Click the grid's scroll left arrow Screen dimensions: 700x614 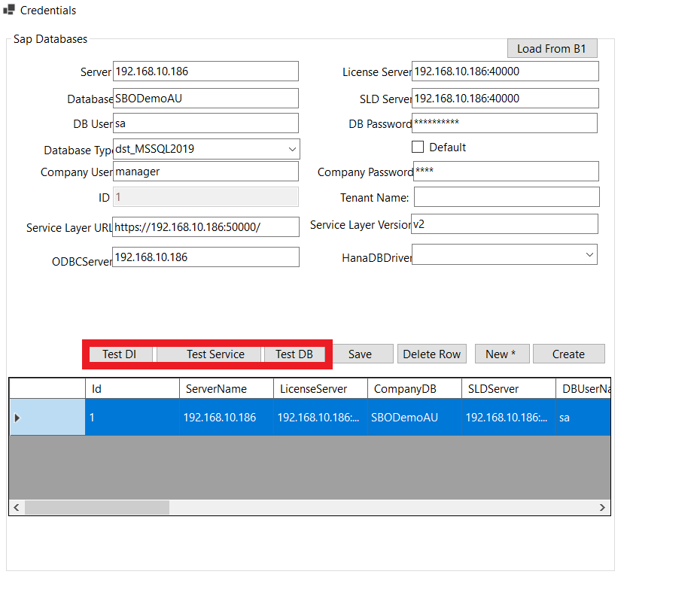(x=17, y=507)
